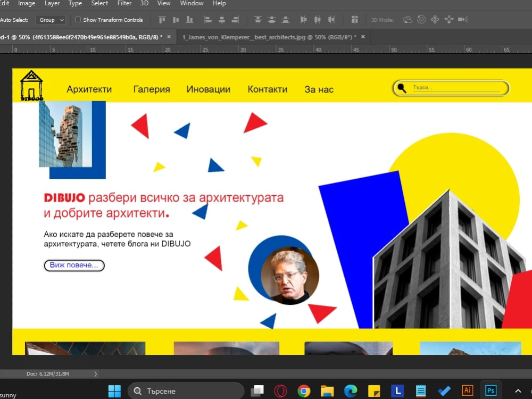532x399 pixels.
Task: Click Distribute bottom edges icon
Action: point(286,20)
